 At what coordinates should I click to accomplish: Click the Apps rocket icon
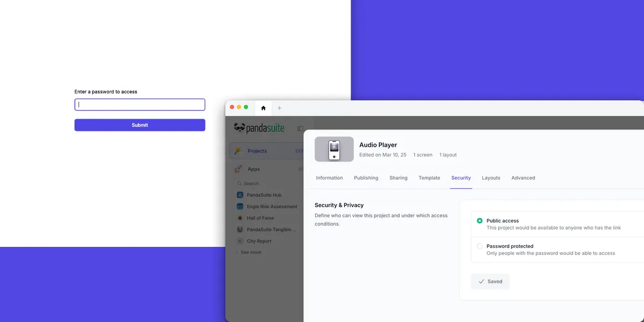(x=238, y=169)
